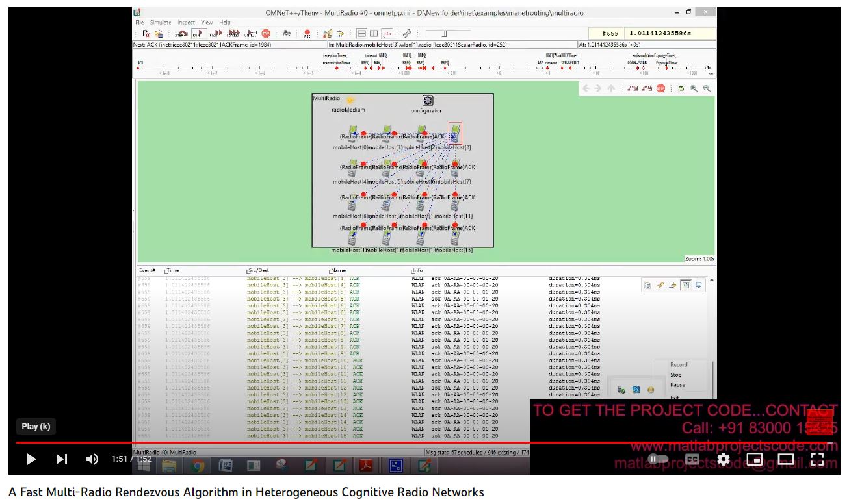The image size is (849, 504).
Task: Click Pause in the recorder popup
Action: (677, 384)
